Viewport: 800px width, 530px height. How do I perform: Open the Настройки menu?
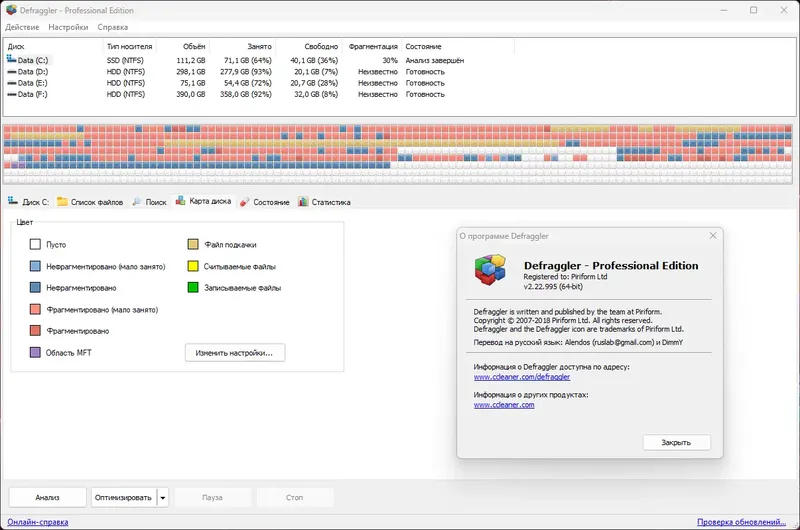click(68, 27)
